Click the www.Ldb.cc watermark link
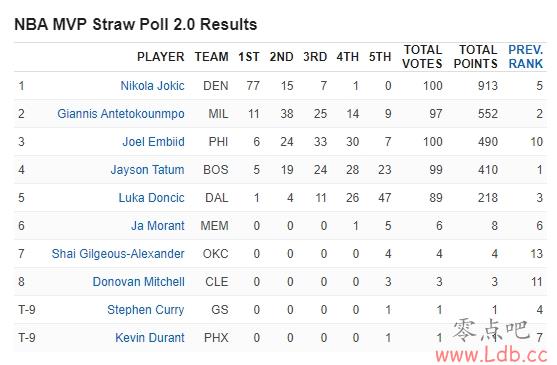 pyautogui.click(x=491, y=355)
